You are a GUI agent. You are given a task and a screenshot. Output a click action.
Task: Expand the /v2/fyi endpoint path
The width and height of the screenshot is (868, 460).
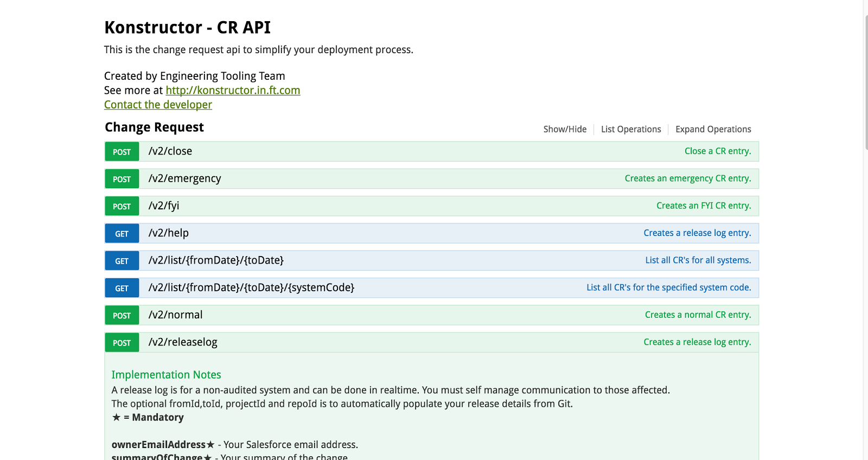point(164,206)
